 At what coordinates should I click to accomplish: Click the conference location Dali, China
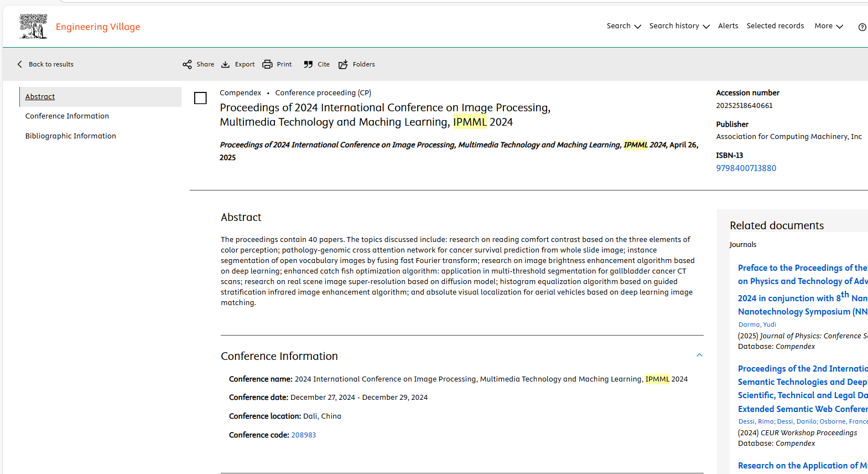(x=322, y=416)
